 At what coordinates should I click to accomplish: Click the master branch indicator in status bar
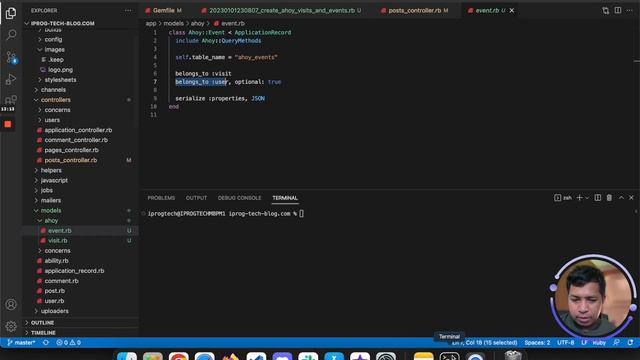point(21,342)
